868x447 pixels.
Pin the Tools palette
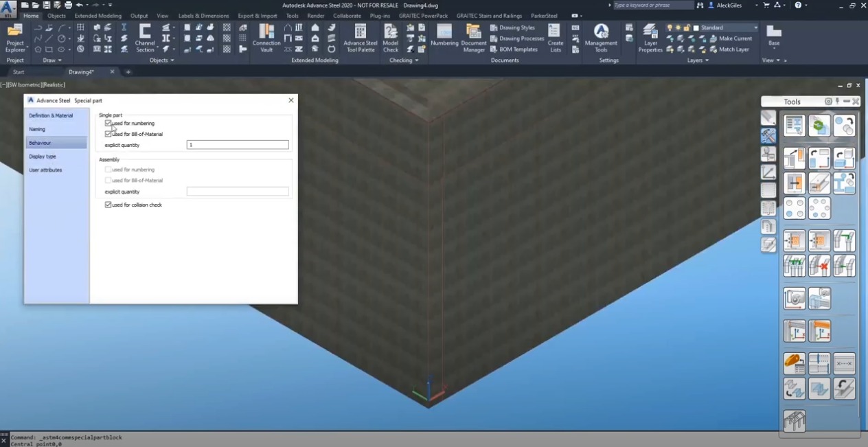tap(837, 102)
